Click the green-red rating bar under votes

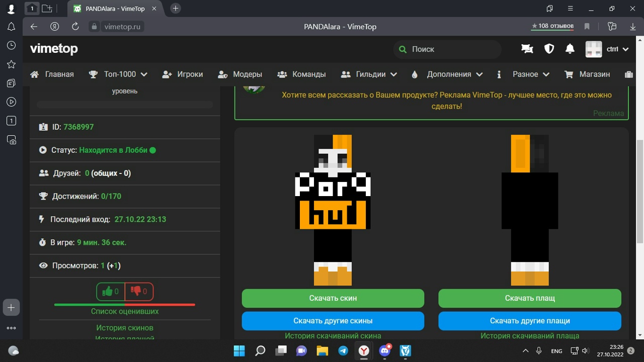point(124,305)
